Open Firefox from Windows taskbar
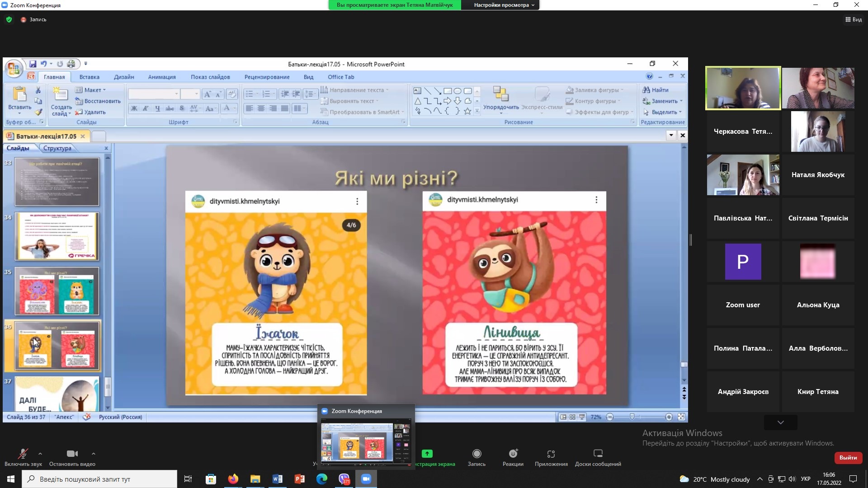The height and width of the screenshot is (488, 868). click(233, 479)
